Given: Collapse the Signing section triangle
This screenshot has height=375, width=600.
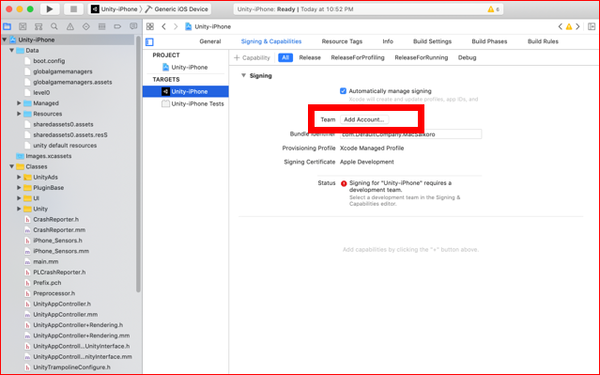Looking at the screenshot, I should [243, 75].
